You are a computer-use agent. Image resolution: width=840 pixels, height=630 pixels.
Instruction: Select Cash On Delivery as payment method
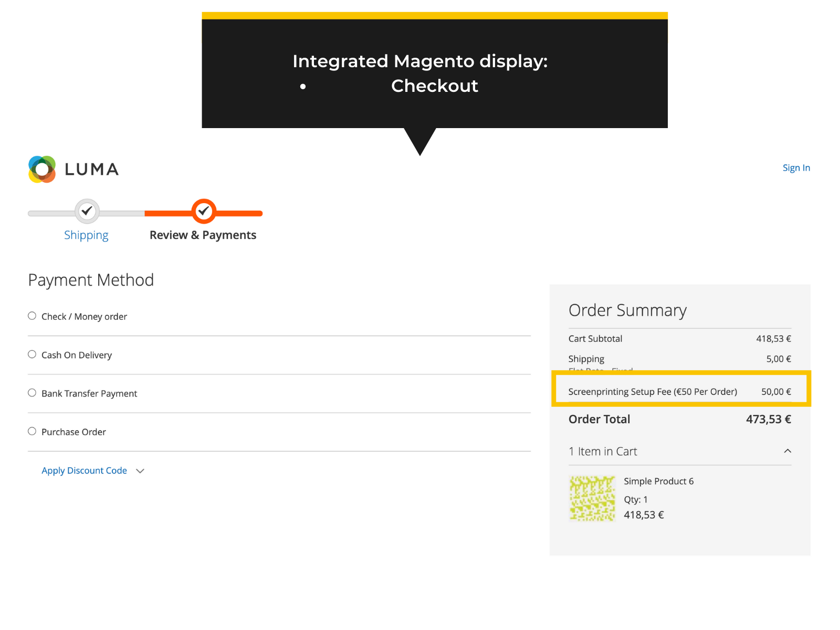(31, 354)
